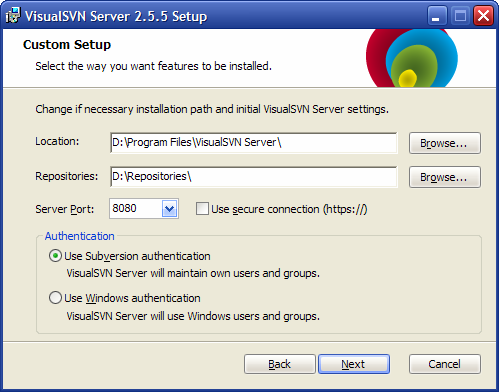Viewport: 499px width, 392px height.
Task: Go Back to previous setup step
Action: [279, 364]
